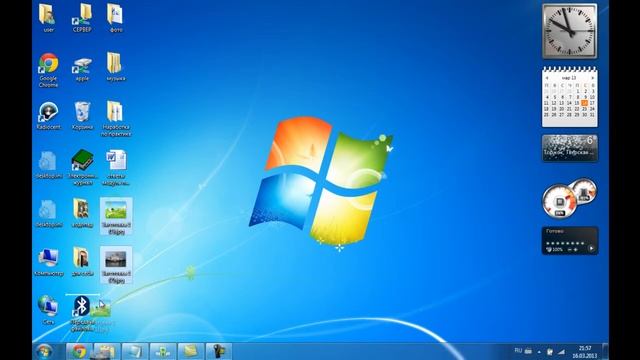Click the CPU meter gadget large dial

(x=559, y=201)
